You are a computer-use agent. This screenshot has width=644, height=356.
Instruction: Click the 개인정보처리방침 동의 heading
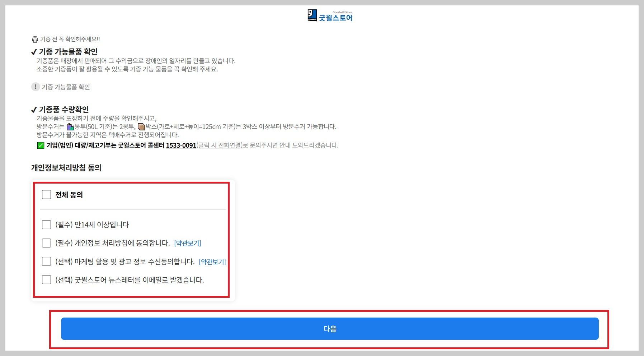coord(66,168)
